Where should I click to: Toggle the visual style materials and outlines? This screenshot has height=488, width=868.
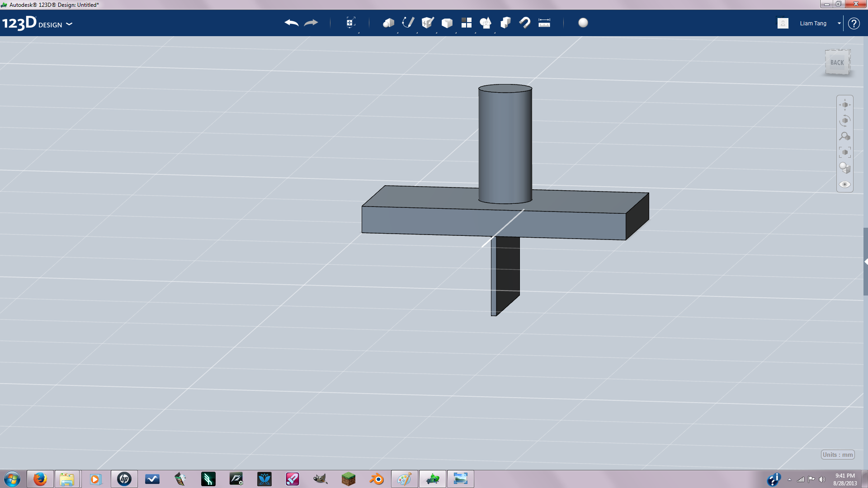(845, 168)
